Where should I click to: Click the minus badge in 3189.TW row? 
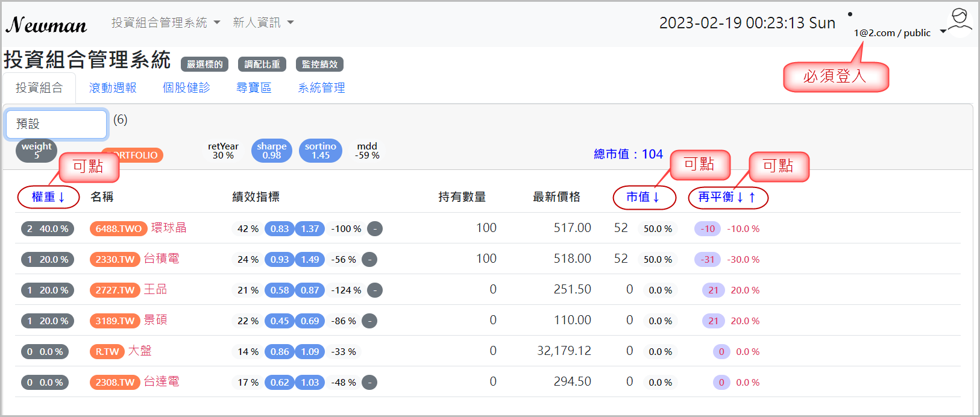coord(369,321)
